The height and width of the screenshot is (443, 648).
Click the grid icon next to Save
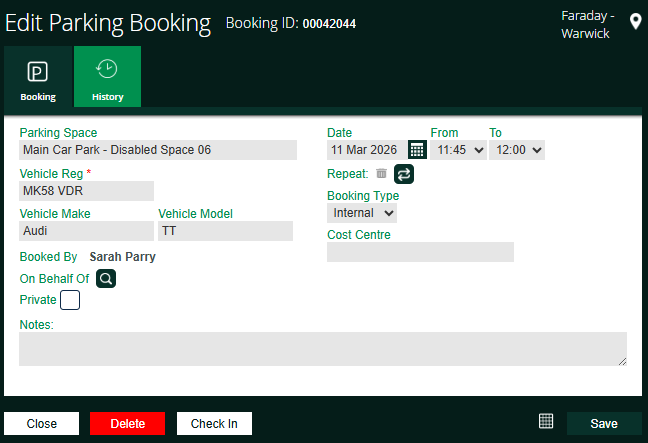click(x=546, y=421)
